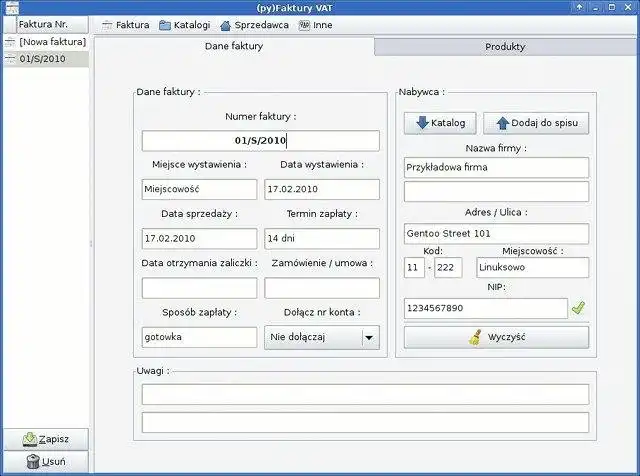
Task: Click the Sprzedawca house icon
Action: point(225,26)
